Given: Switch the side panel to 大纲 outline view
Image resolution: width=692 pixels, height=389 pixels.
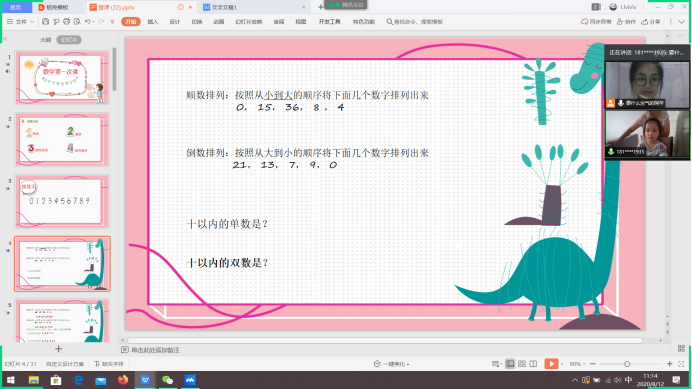Looking at the screenshot, I should pyautogui.click(x=46, y=40).
